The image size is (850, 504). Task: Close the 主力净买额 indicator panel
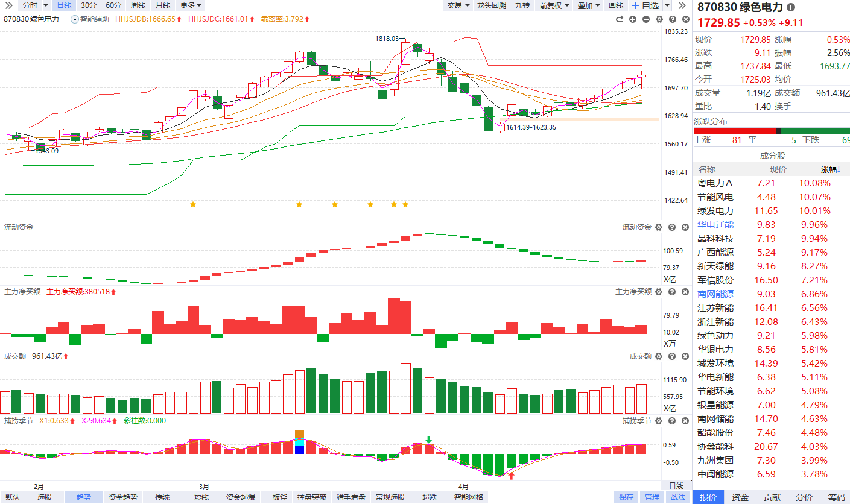[685, 292]
